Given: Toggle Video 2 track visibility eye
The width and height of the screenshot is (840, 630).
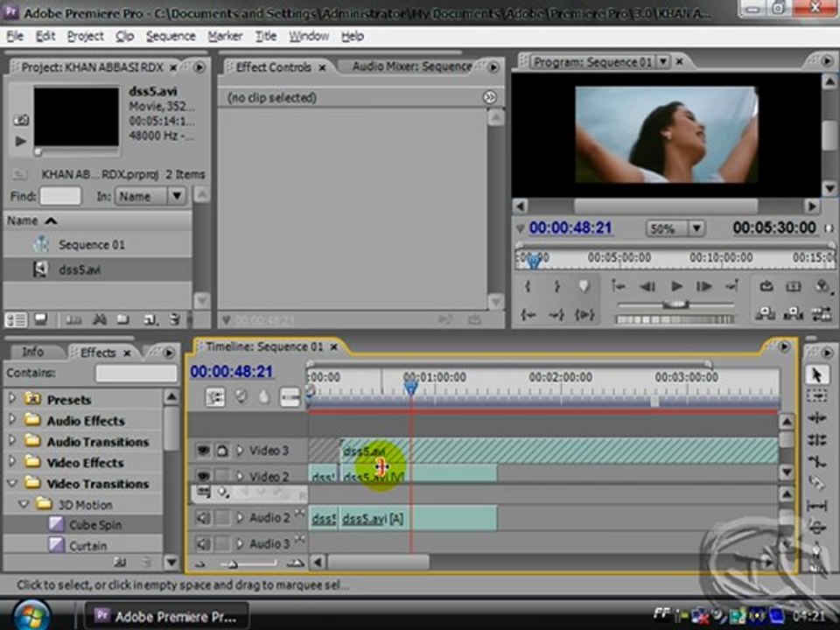Looking at the screenshot, I should (x=203, y=476).
